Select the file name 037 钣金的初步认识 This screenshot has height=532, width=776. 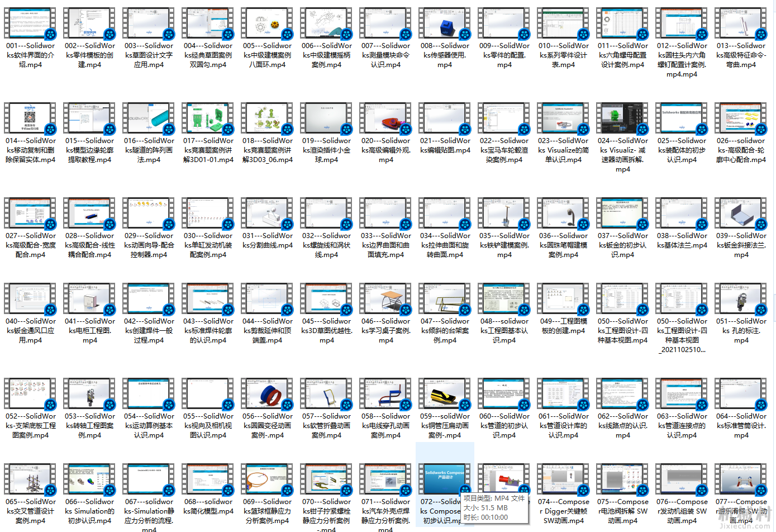[x=622, y=245]
